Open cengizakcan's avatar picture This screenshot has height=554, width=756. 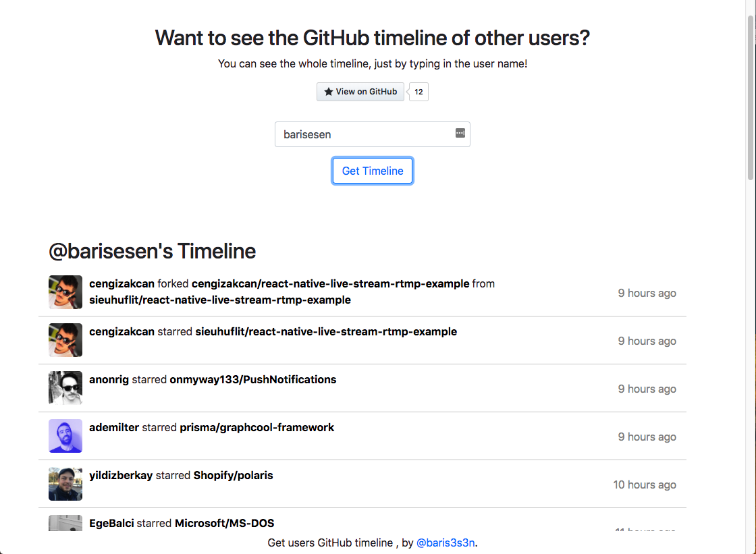click(x=65, y=292)
